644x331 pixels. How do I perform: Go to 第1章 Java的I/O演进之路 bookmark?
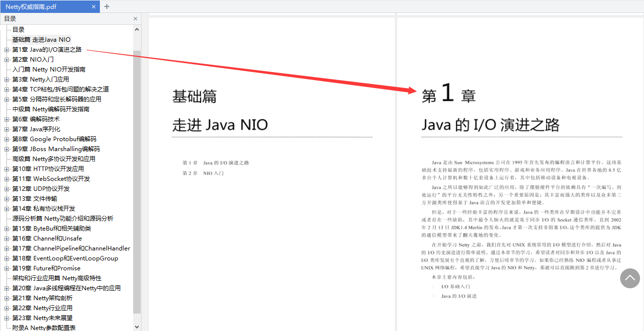coord(47,50)
